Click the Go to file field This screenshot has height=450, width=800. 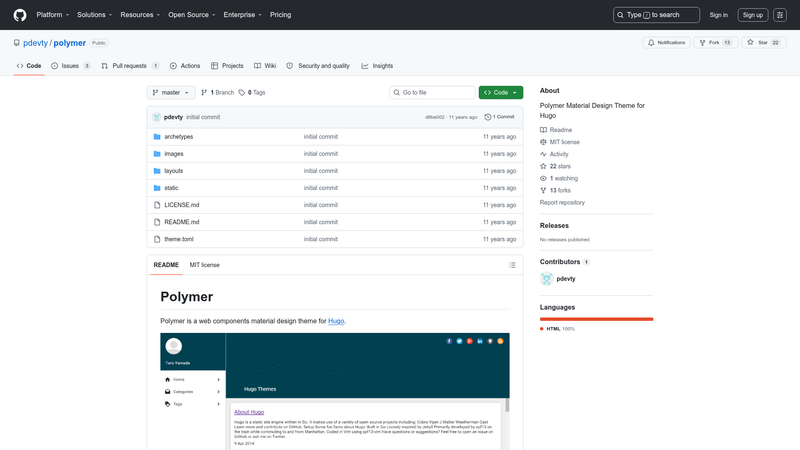(432, 92)
